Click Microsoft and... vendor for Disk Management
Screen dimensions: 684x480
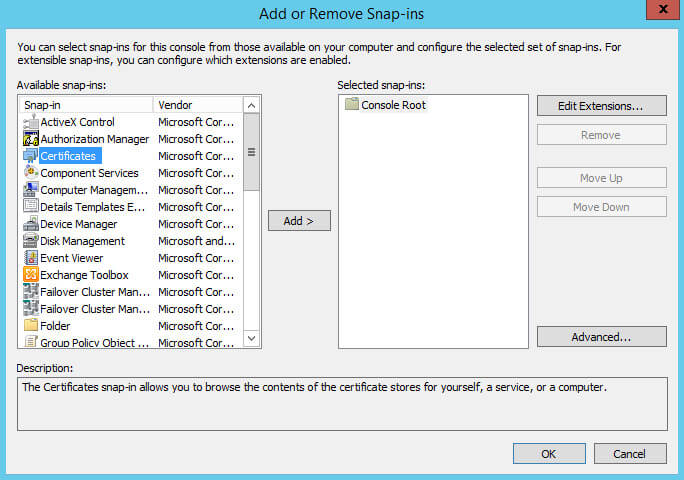point(196,241)
